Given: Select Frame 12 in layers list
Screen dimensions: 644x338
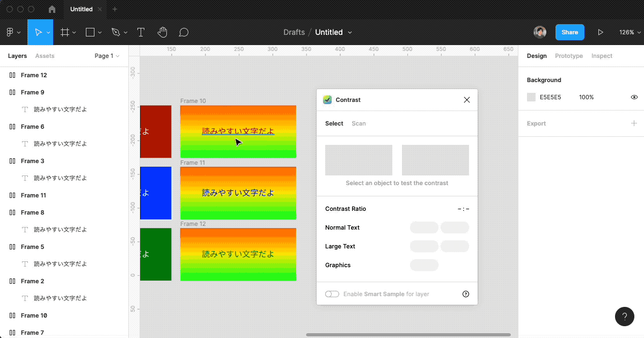Looking at the screenshot, I should (x=34, y=75).
